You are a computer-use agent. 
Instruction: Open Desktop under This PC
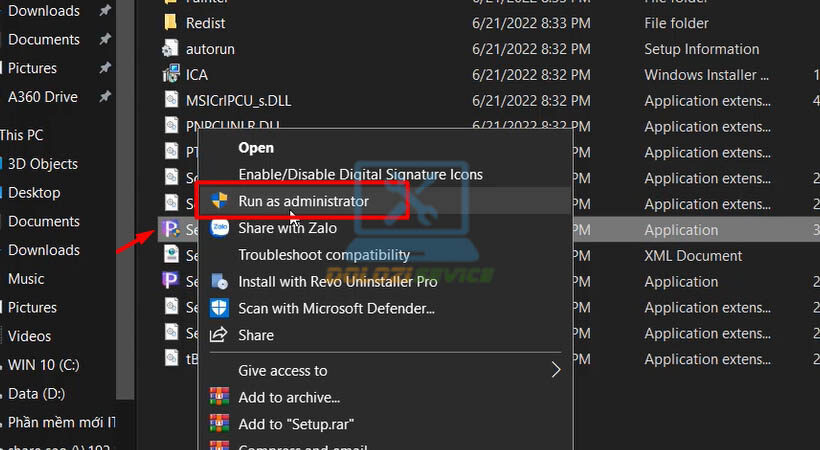pos(34,193)
